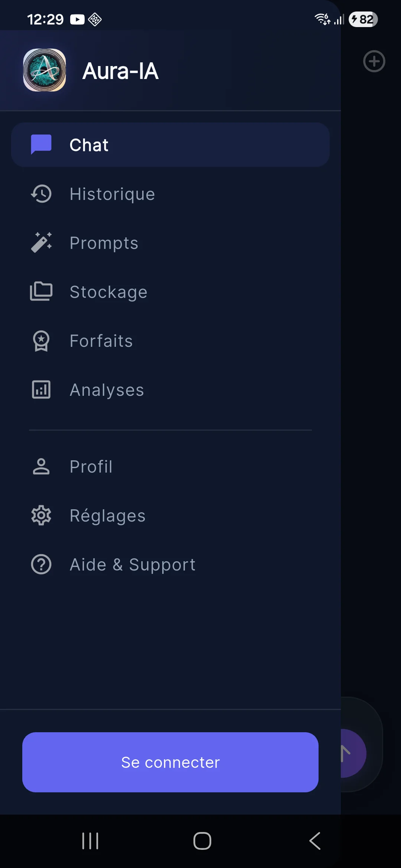Tap the Profil person icon
The image size is (401, 868).
coord(41,466)
